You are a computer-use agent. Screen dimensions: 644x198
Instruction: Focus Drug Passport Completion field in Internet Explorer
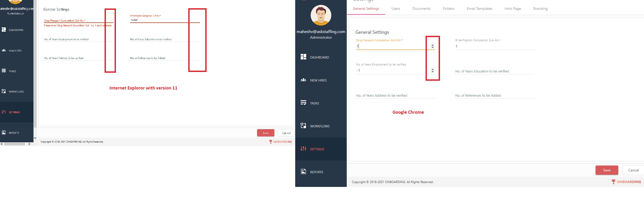(79, 20)
